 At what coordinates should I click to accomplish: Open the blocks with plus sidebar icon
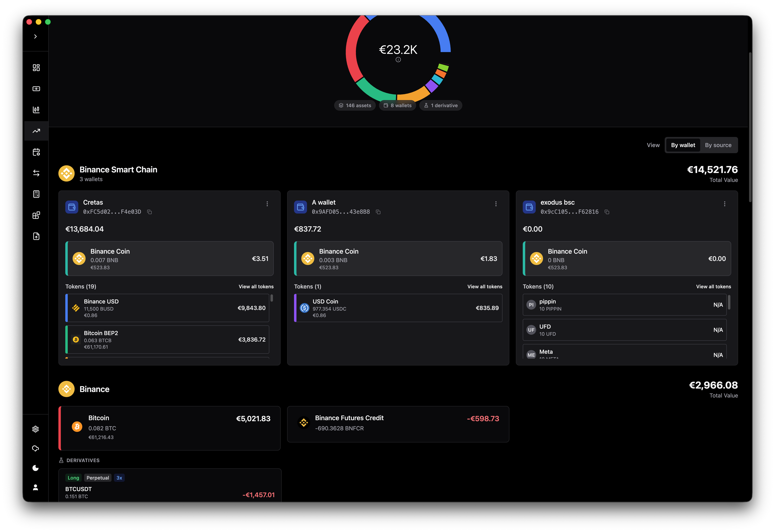click(x=36, y=215)
